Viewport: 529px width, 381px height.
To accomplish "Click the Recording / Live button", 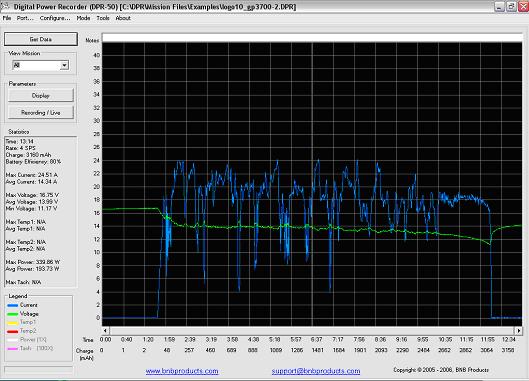I will point(41,112).
